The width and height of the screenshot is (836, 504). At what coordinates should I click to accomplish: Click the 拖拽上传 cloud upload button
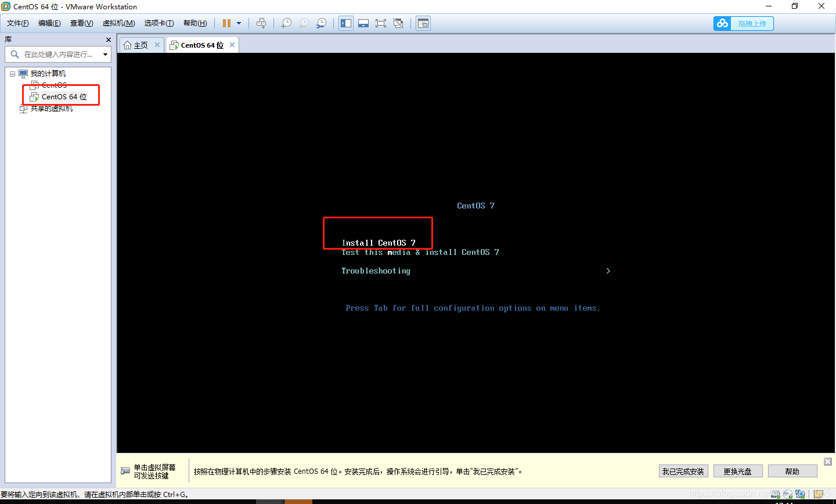pyautogui.click(x=744, y=23)
